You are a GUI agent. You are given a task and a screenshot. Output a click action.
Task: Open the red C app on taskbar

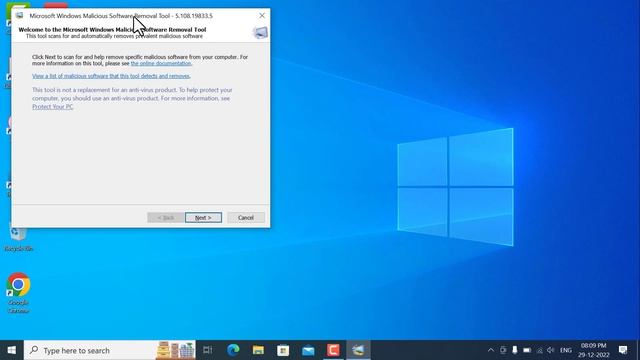(333, 350)
